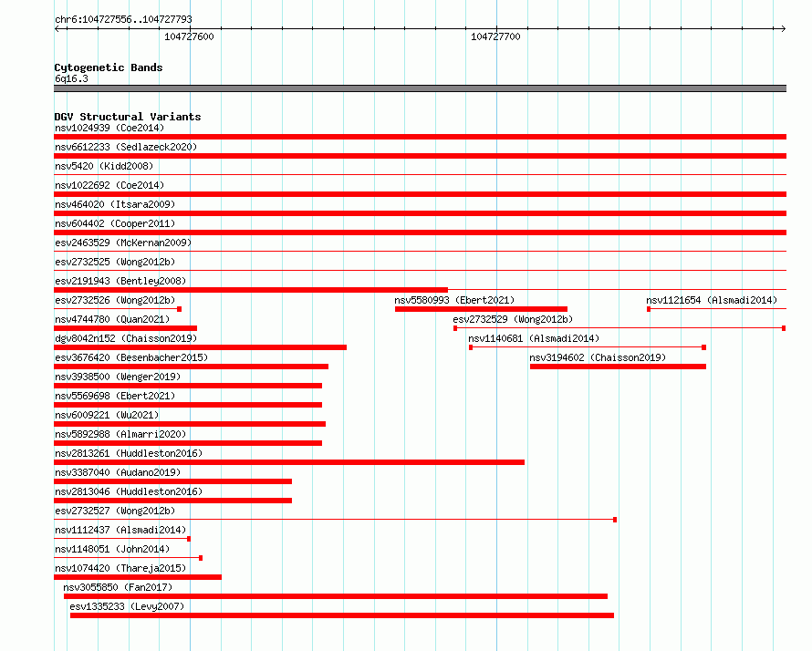Viewport: 812px width, 651px height.
Task: Open nsv464020 (Itsara2009) variant
Action: pyautogui.click(x=115, y=204)
